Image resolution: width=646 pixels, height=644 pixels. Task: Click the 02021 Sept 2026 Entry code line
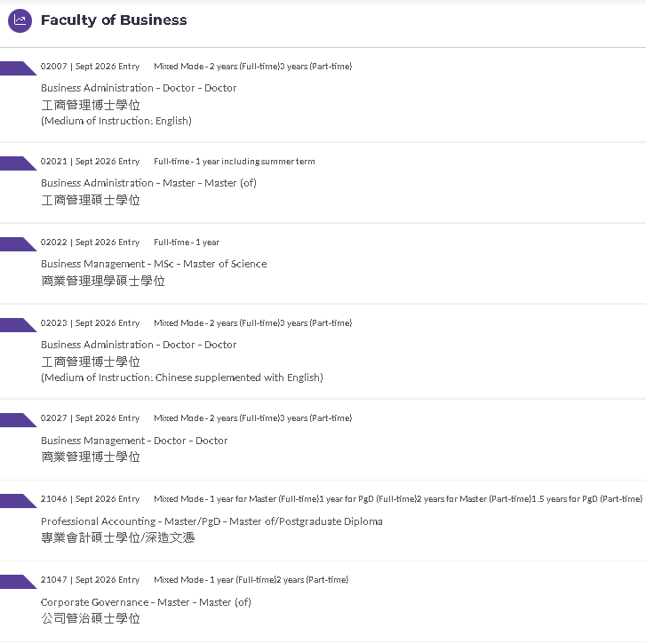(90, 162)
